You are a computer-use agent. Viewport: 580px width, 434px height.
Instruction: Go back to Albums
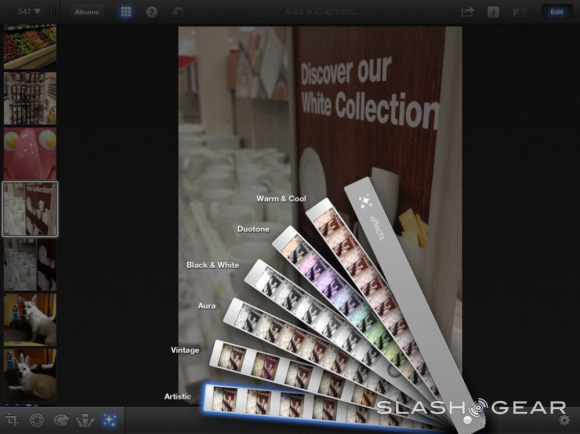coord(86,12)
